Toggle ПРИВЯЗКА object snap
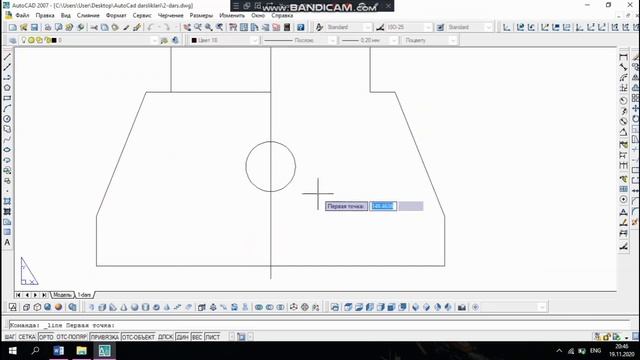Image resolution: width=640 pixels, height=360 pixels. click(x=104, y=337)
